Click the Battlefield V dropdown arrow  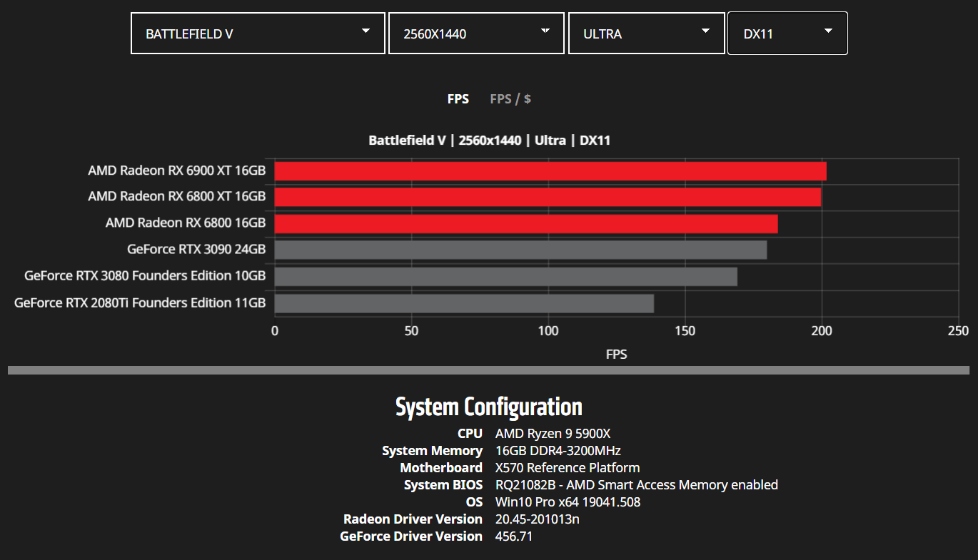point(366,32)
